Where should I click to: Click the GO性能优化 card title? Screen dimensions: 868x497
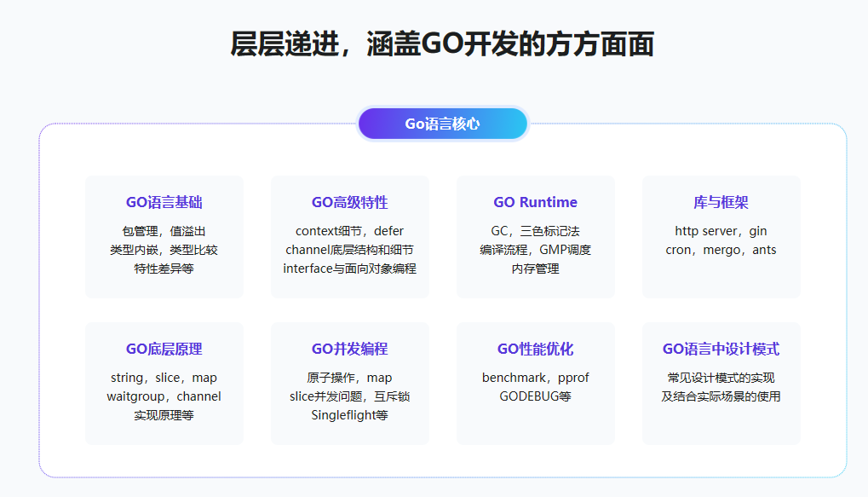pos(535,349)
